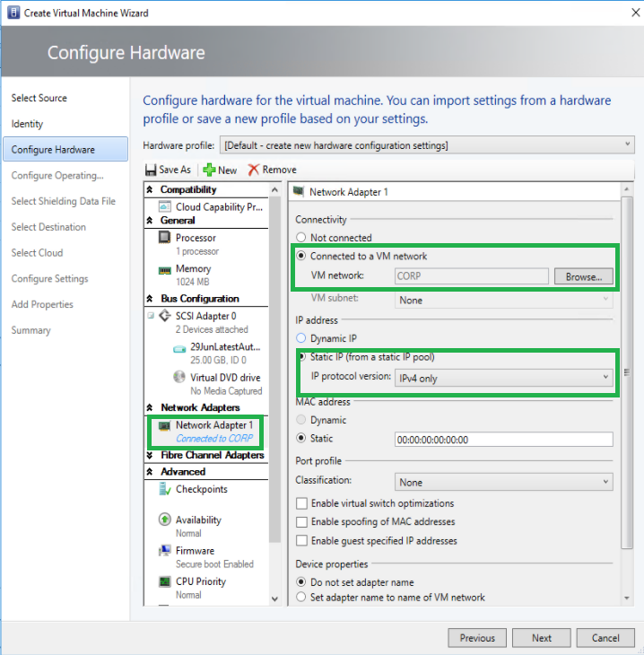Viewport: 644px width, 655px height.
Task: Click inside the static MAC address field
Action: pos(504,440)
